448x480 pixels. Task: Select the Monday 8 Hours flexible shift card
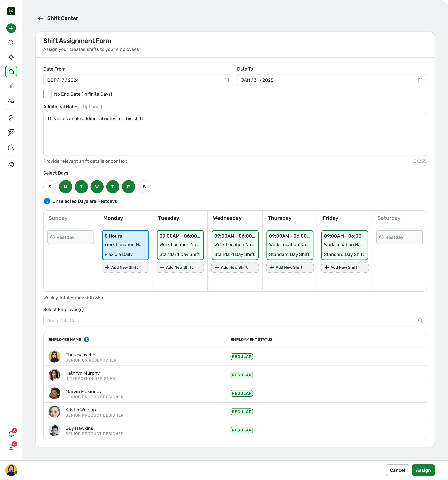(x=125, y=245)
